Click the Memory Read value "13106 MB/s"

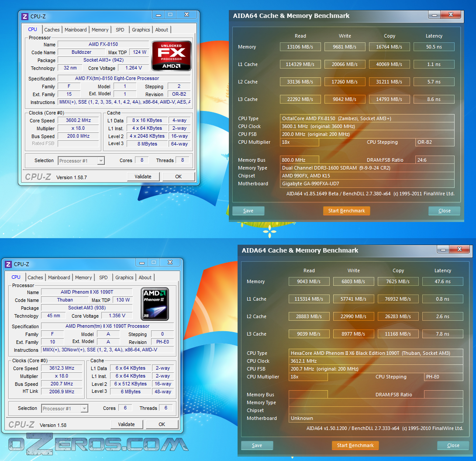pyautogui.click(x=300, y=47)
